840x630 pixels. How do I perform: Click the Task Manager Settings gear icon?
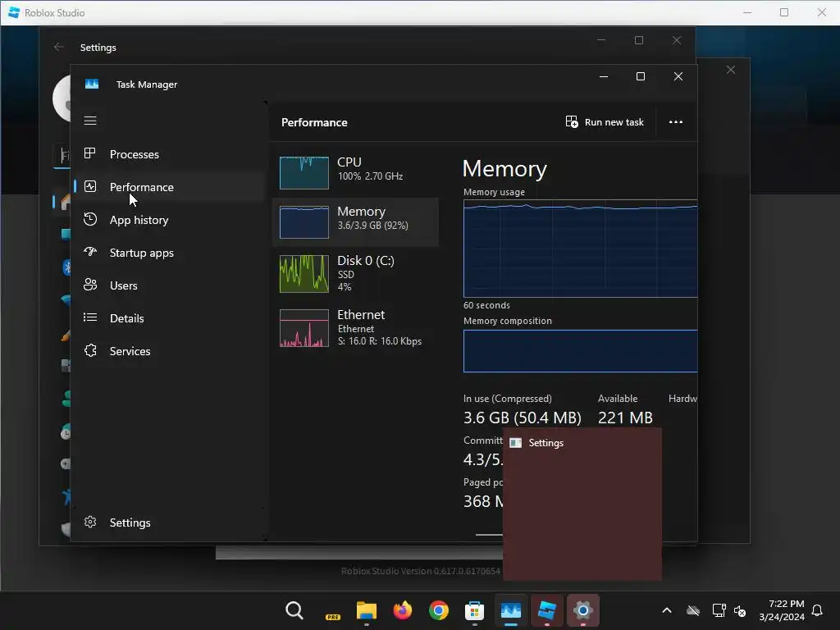[x=90, y=522]
